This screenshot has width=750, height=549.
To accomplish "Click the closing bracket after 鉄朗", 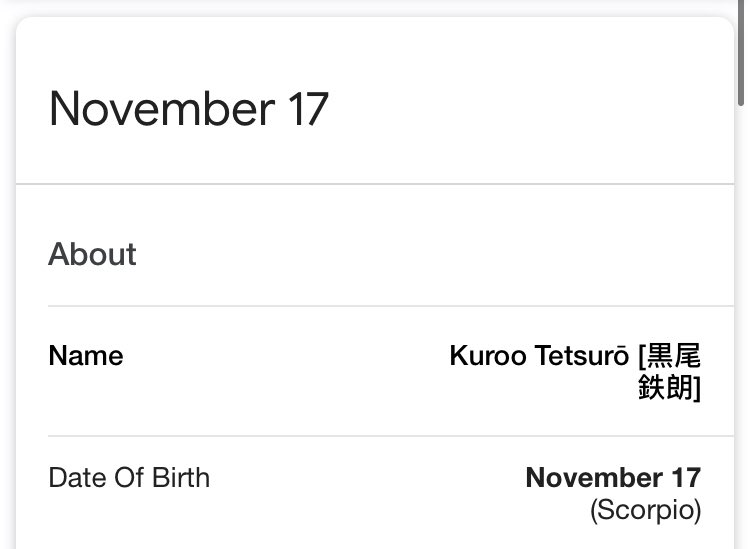I will tap(697, 387).
